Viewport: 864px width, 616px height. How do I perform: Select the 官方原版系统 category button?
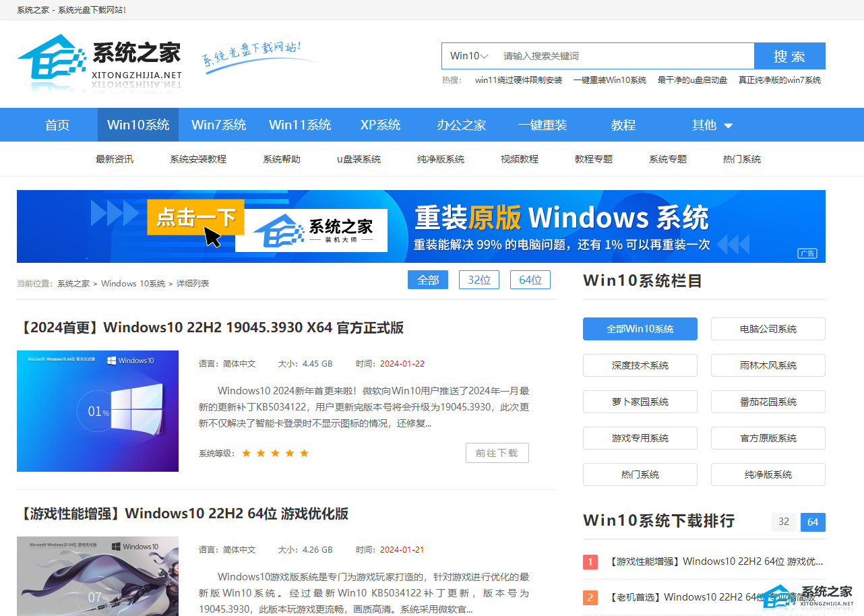coord(768,438)
